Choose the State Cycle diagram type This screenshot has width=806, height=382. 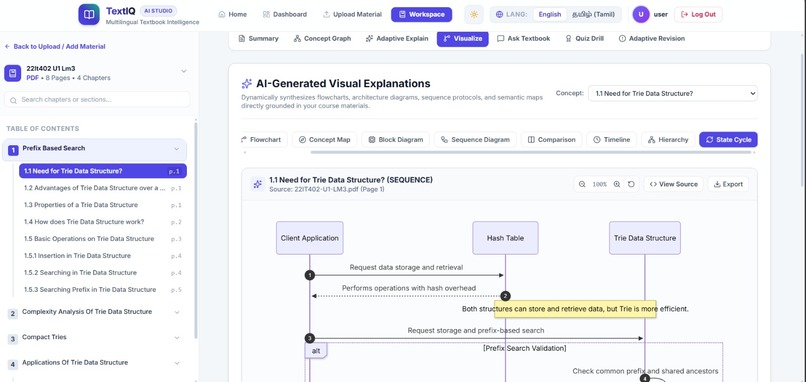[x=728, y=140]
